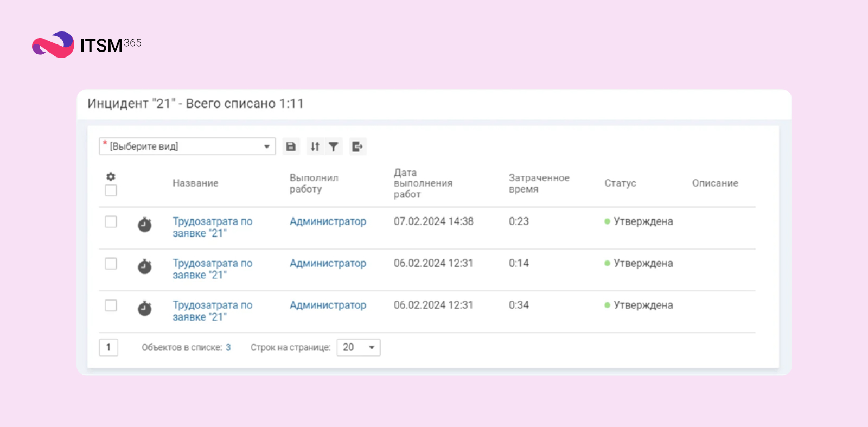Click the date 07.02.2024 14:38
The height and width of the screenshot is (427, 868).
click(433, 221)
